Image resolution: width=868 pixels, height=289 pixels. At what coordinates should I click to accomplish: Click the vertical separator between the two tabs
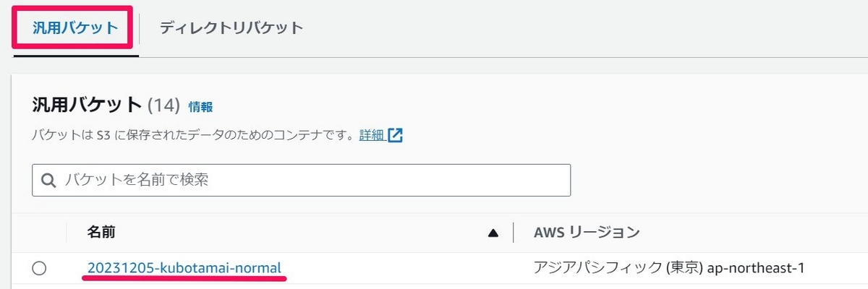[x=139, y=28]
